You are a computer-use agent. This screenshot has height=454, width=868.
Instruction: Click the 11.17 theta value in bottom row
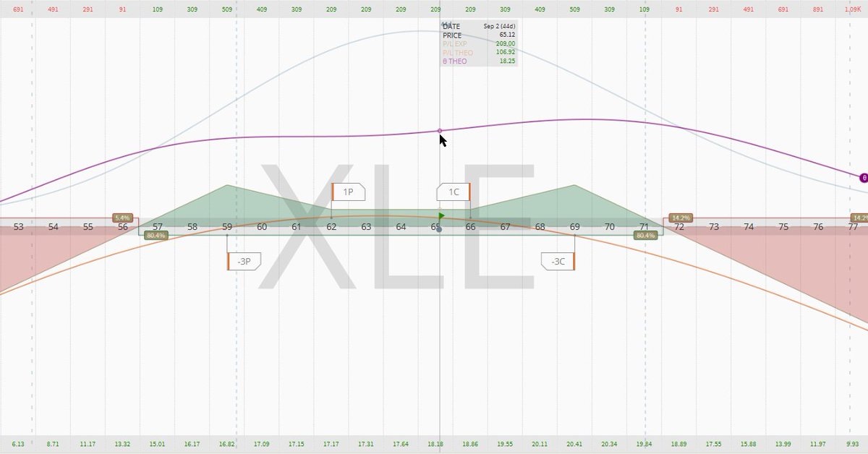88,444
